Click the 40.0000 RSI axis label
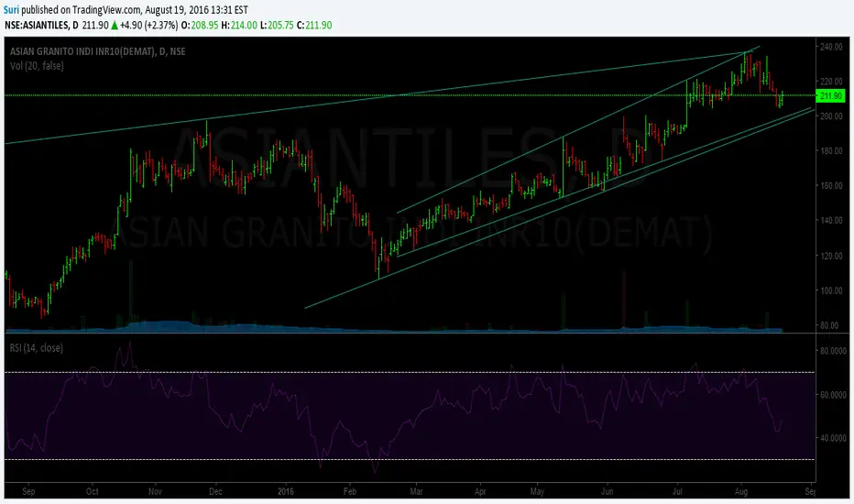Viewport: 854px width, 504px height. [833, 438]
